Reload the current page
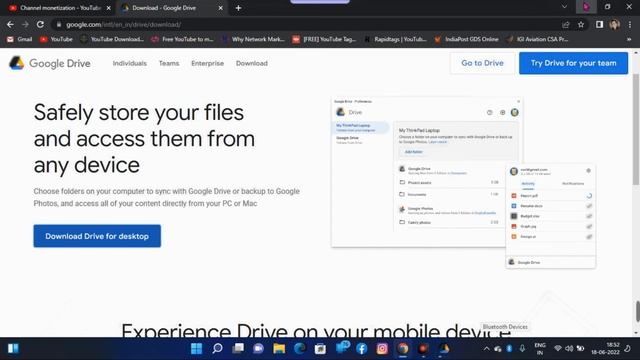Image resolution: width=640 pixels, height=360 pixels. coord(40,24)
